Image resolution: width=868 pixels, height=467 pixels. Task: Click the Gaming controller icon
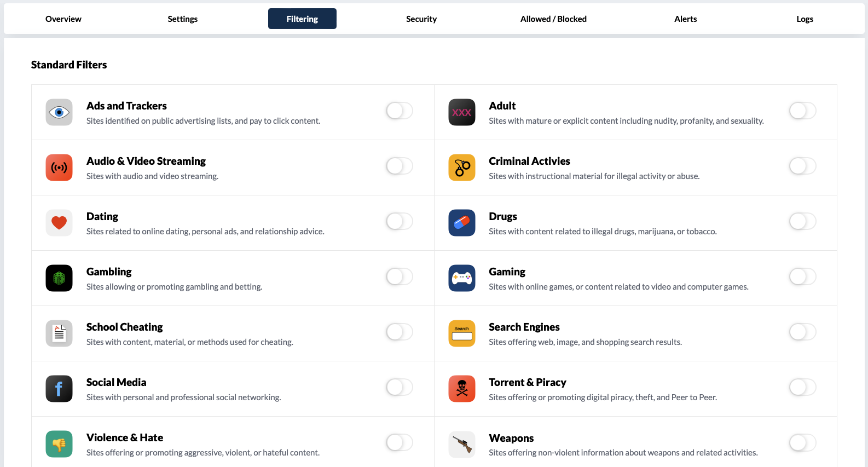pyautogui.click(x=462, y=278)
